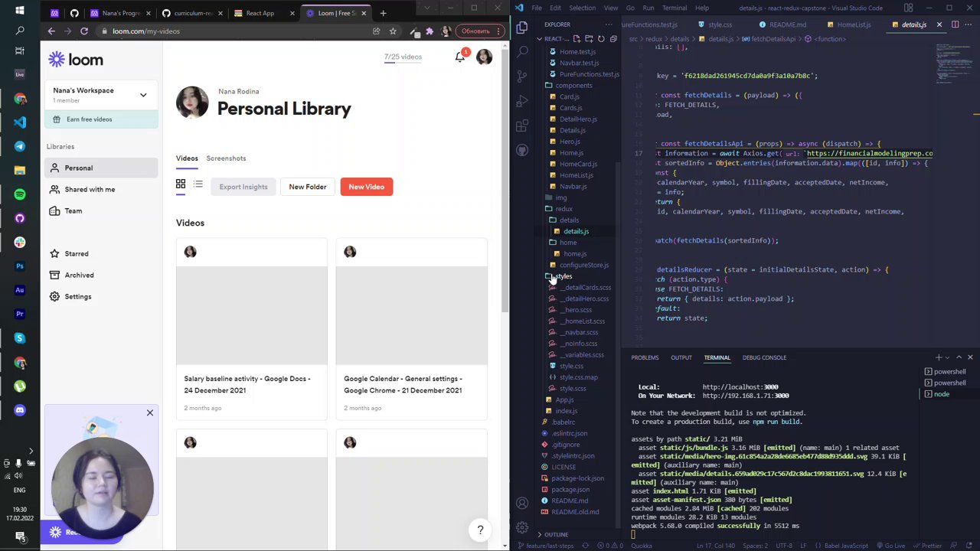The image size is (980, 551).
Task: Expand Nana's Workspace dropdown
Action: pos(143,95)
